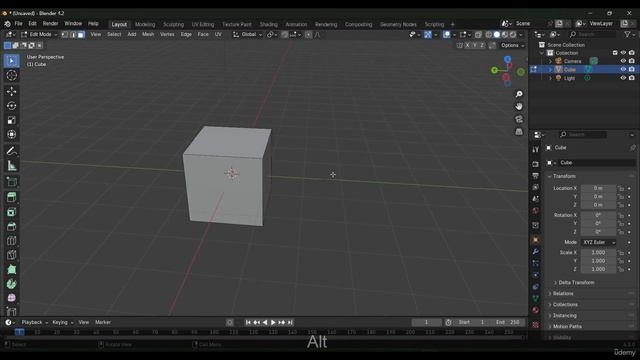Viewport: 640px width, 360px height.
Task: Open the Global orientation dropdown
Action: [248, 35]
